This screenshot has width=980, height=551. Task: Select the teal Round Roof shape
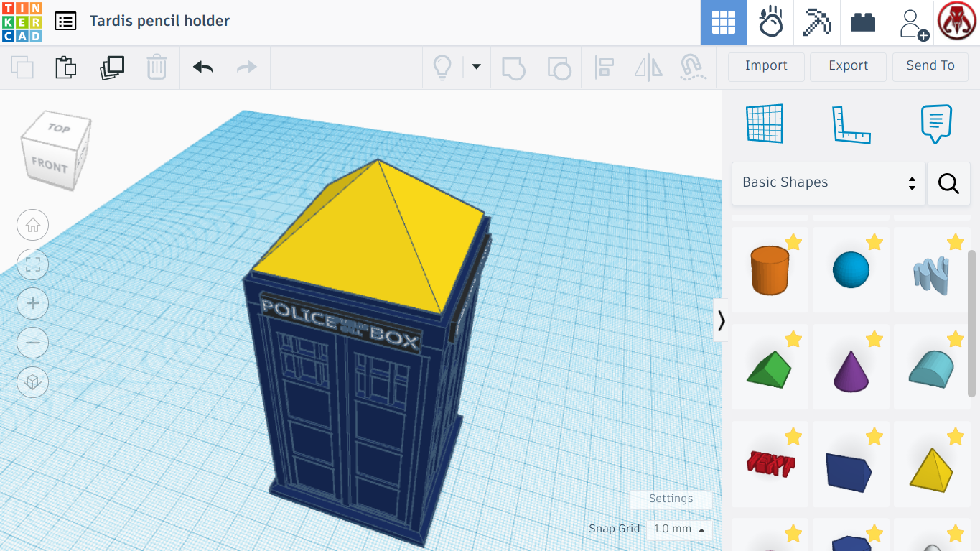pos(932,367)
